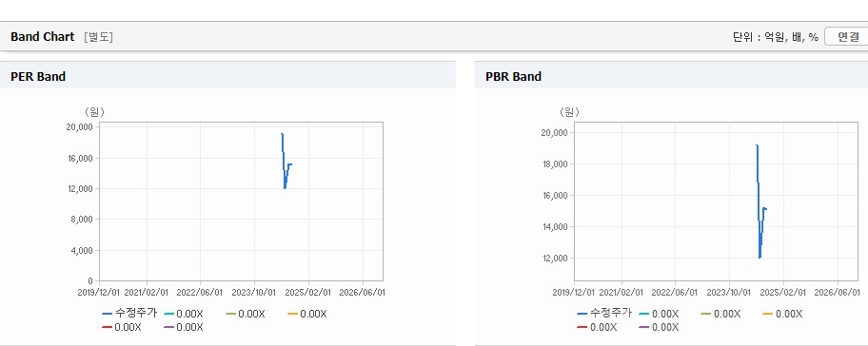This screenshot has width=868, height=346.
Task: Click the (원) unit label above PER Band chart
Action: point(94,112)
